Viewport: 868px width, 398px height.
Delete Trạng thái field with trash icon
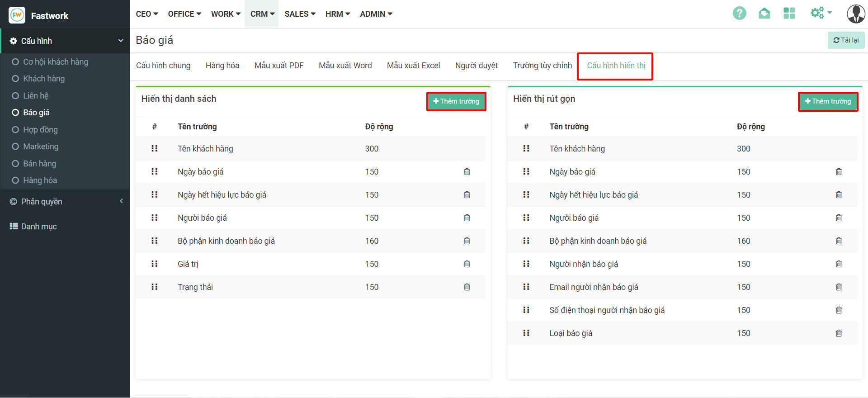pyautogui.click(x=467, y=287)
